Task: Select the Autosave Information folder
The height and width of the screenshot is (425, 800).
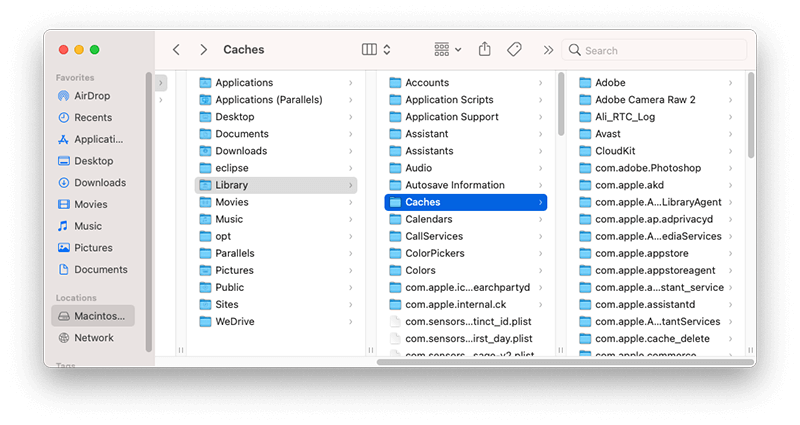Action: coord(466,185)
